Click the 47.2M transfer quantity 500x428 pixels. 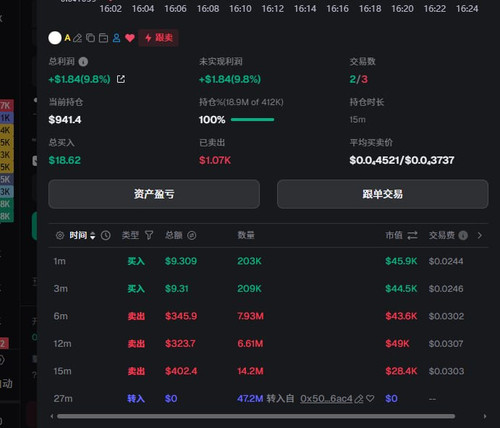click(250, 399)
